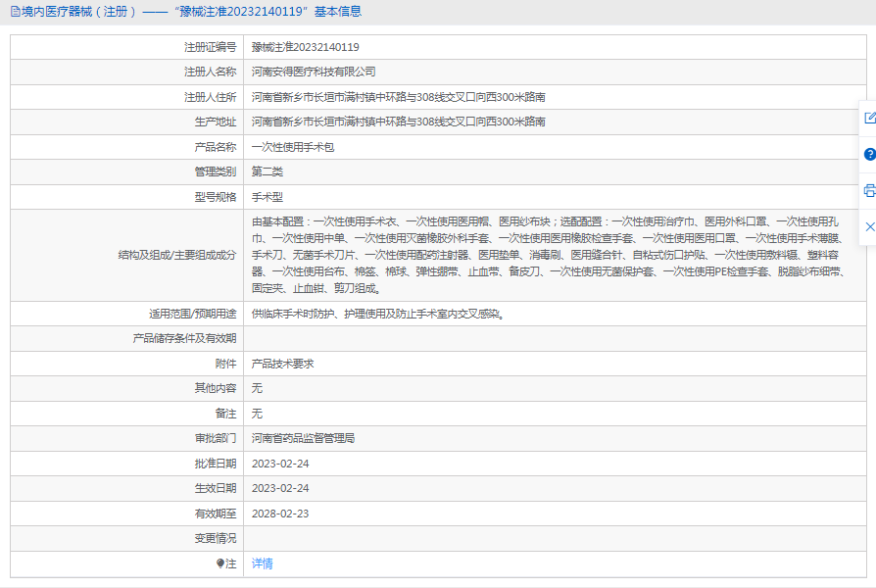Click the 批准日期 value 2023-02-24
This screenshot has height=588, width=876.
(x=280, y=464)
